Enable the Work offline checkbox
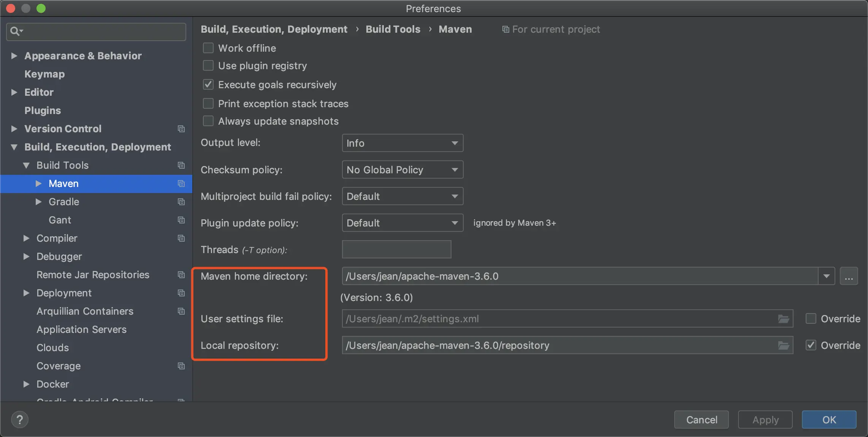Image resolution: width=868 pixels, height=437 pixels. pyautogui.click(x=208, y=48)
